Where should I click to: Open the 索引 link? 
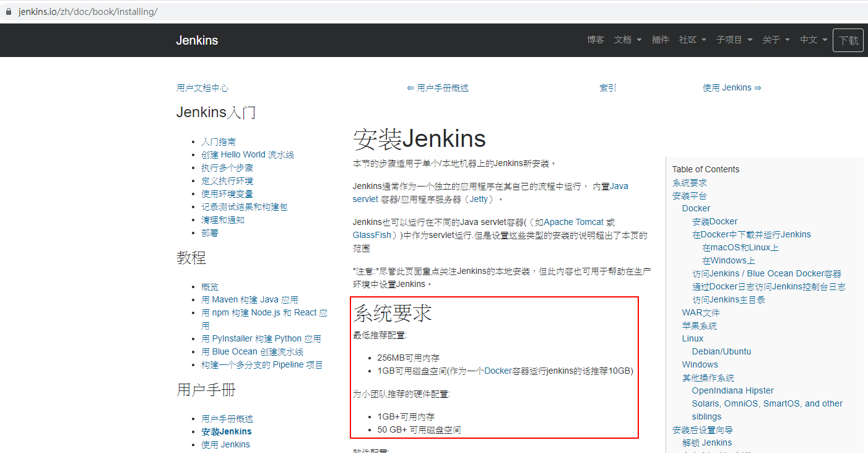pos(608,88)
